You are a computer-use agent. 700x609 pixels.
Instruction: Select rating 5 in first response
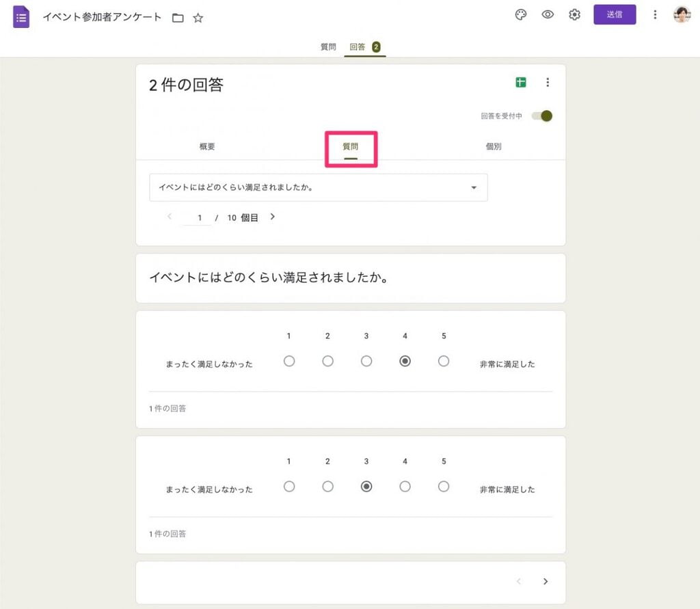[x=443, y=361]
